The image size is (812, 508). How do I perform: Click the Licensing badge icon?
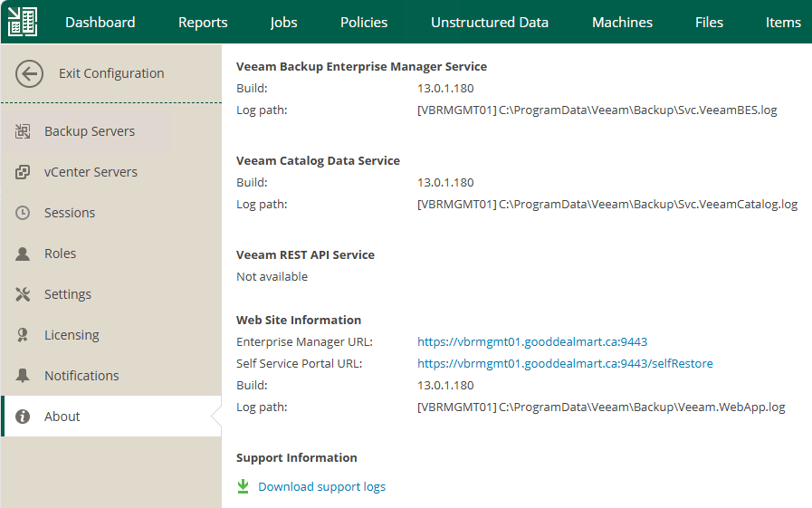point(24,335)
